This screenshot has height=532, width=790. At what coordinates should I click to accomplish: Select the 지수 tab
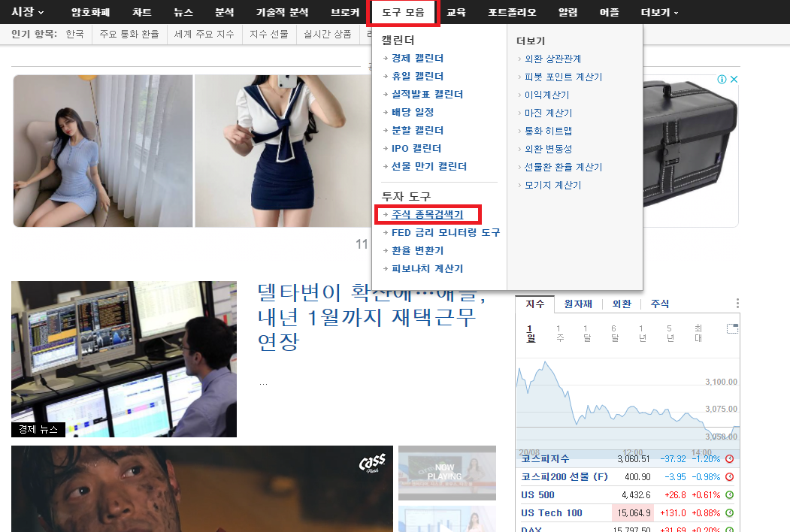(x=535, y=304)
